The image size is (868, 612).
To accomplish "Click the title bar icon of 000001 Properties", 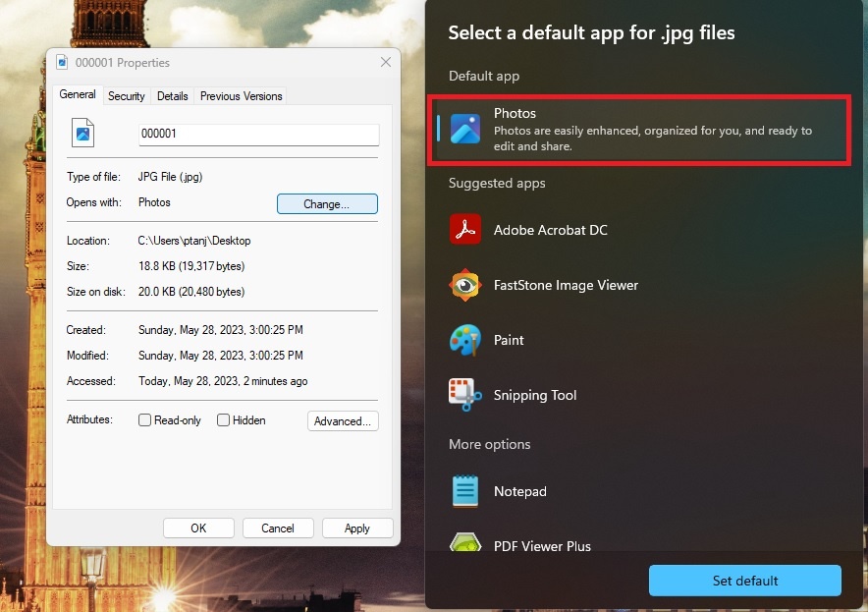I will (x=62, y=62).
